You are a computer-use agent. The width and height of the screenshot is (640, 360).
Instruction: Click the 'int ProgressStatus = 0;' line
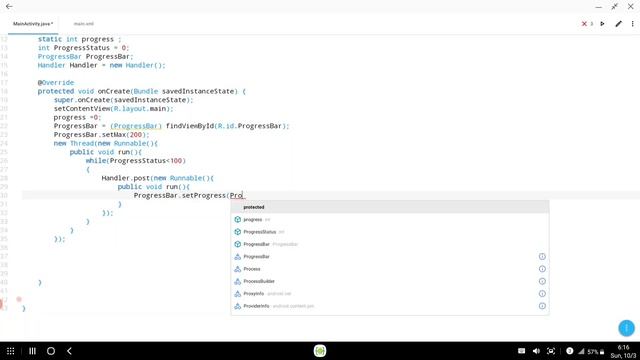(83, 48)
